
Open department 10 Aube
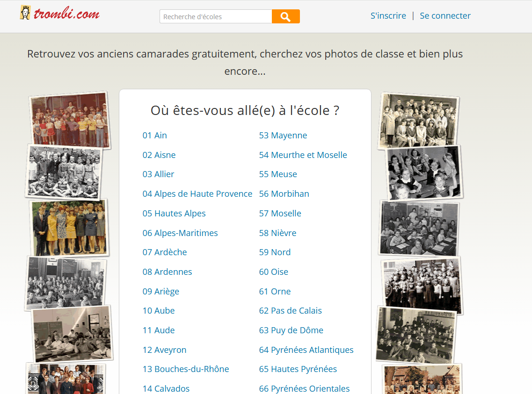(x=159, y=311)
